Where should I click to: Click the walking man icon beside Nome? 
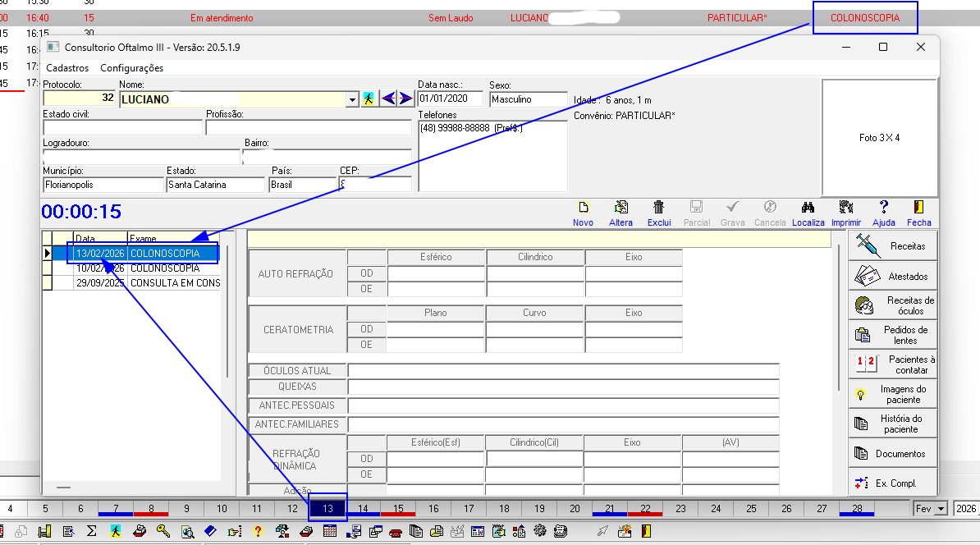coord(369,98)
